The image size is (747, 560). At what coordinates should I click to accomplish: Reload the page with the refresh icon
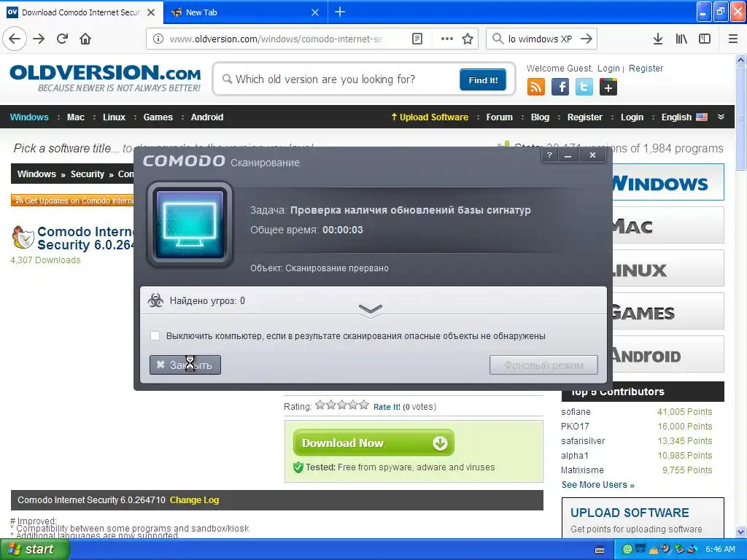pos(63,39)
